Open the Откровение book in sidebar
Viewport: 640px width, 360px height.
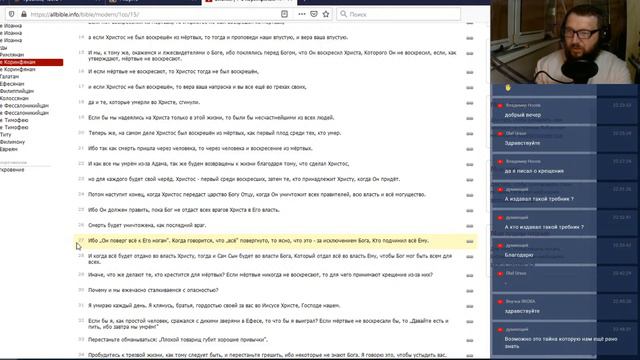coord(12,170)
